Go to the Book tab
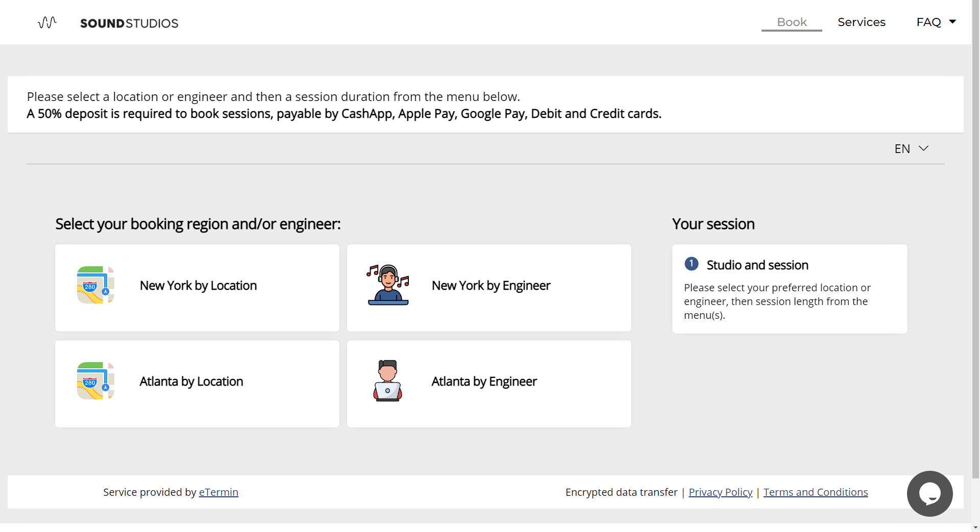The height and width of the screenshot is (532, 980). coord(792,22)
